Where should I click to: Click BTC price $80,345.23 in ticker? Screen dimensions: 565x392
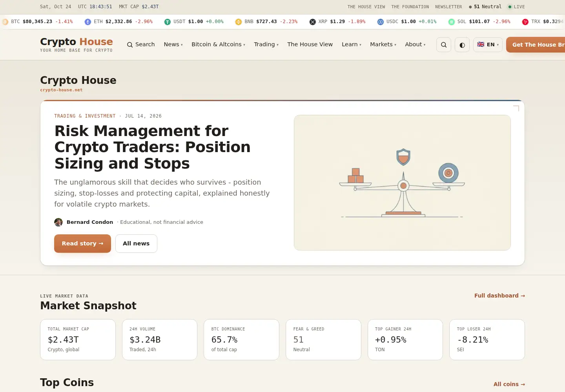click(37, 22)
